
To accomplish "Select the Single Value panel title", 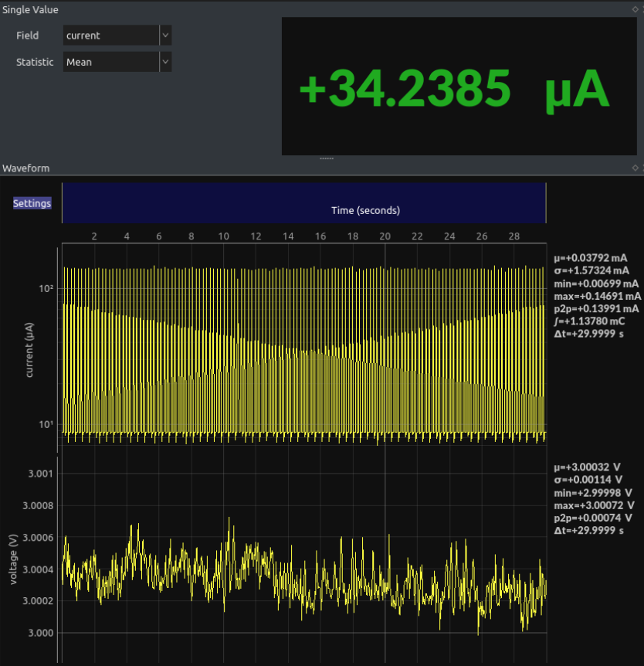I will (30, 9).
